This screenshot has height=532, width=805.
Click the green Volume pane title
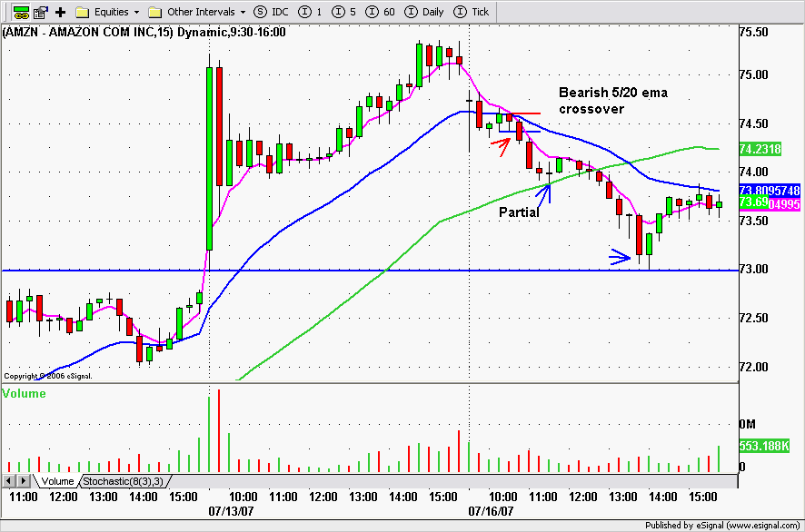click(25, 393)
